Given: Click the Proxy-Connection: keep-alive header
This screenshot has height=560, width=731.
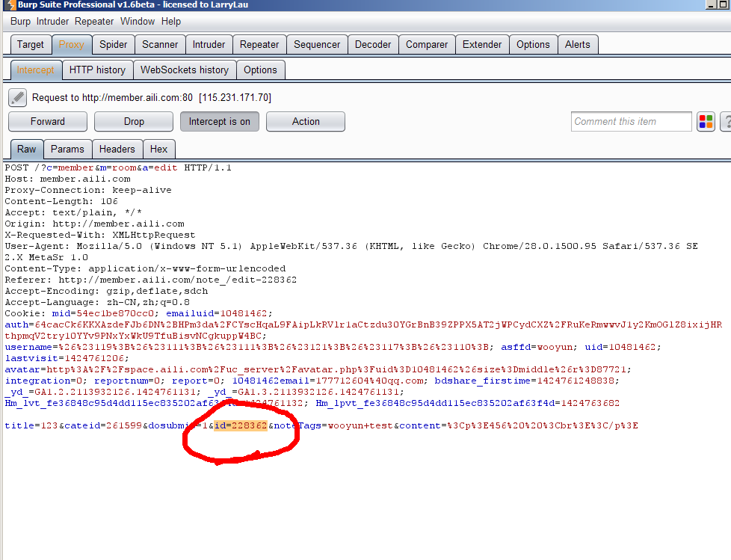Looking at the screenshot, I should pos(88,190).
